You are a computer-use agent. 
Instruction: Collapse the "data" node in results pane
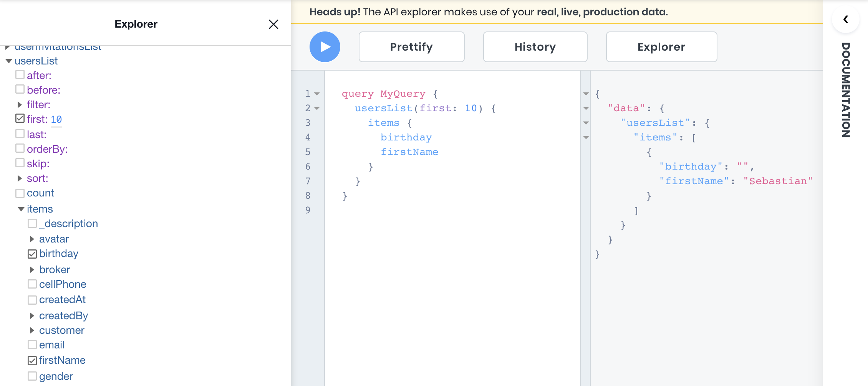586,108
